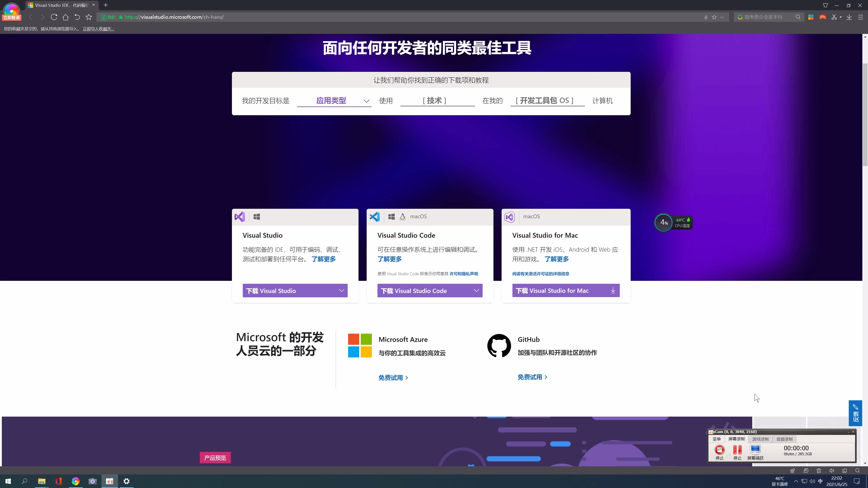Launch PowerPoint from the taskbar

[109, 481]
